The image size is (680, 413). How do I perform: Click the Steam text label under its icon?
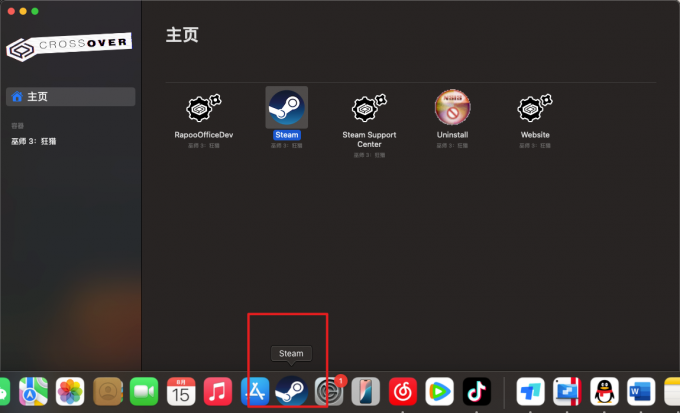point(287,135)
